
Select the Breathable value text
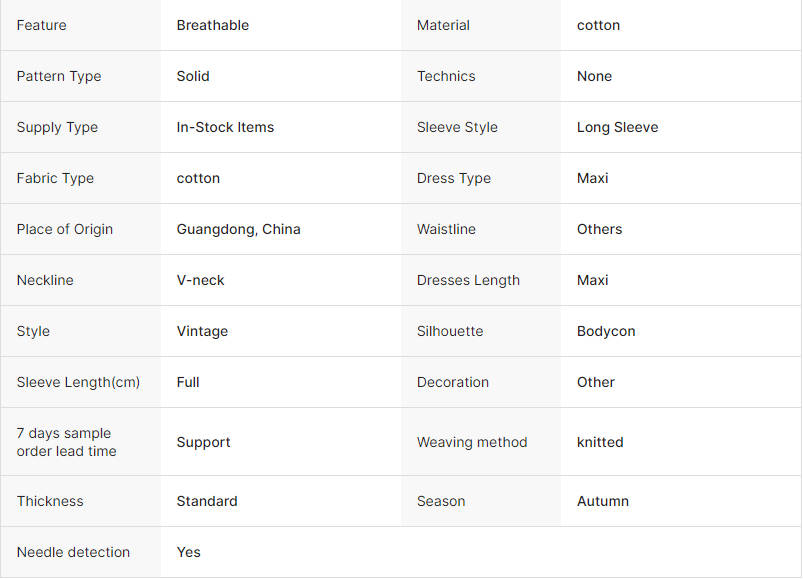pyautogui.click(x=213, y=25)
